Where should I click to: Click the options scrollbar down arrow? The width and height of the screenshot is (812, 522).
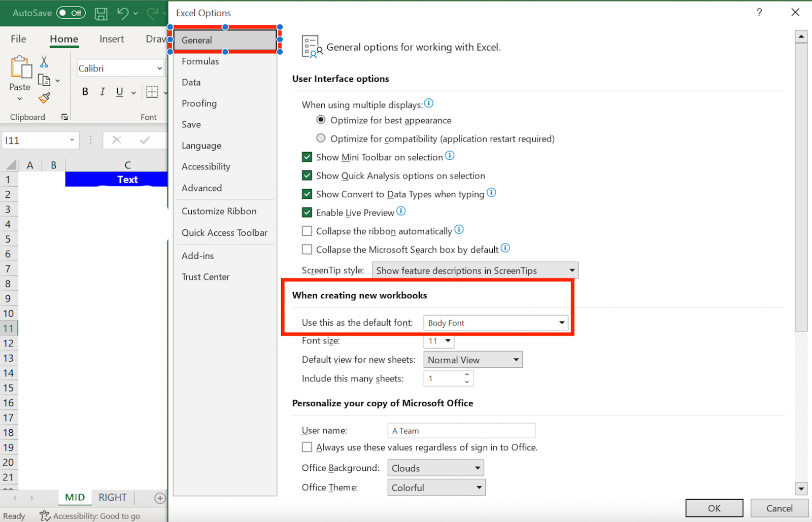point(801,489)
